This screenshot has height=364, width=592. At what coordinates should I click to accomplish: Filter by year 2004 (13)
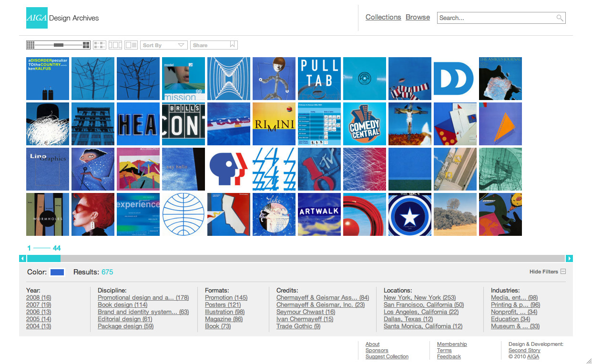pos(39,326)
